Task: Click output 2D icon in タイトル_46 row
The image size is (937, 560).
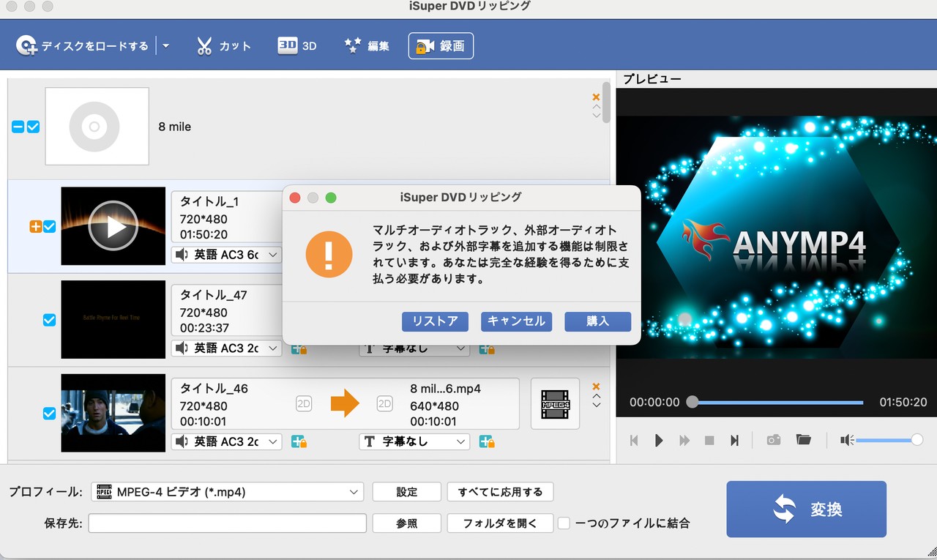Action: point(384,403)
